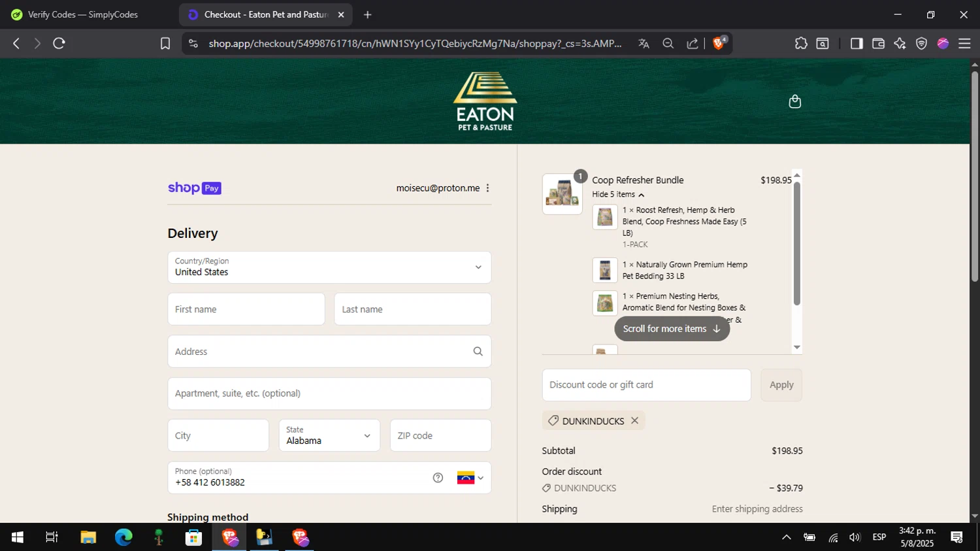Open Leo AI assistant icon
980x551 pixels.
900,44
